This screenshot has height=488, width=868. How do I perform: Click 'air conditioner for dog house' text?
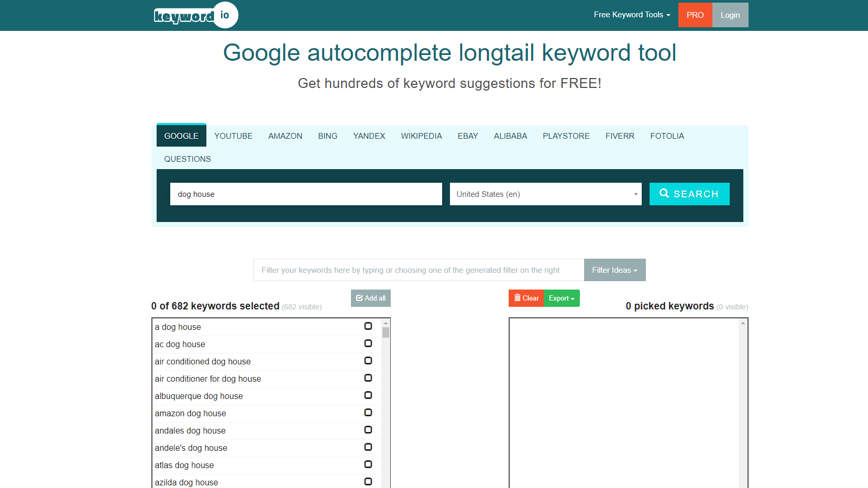click(x=207, y=379)
